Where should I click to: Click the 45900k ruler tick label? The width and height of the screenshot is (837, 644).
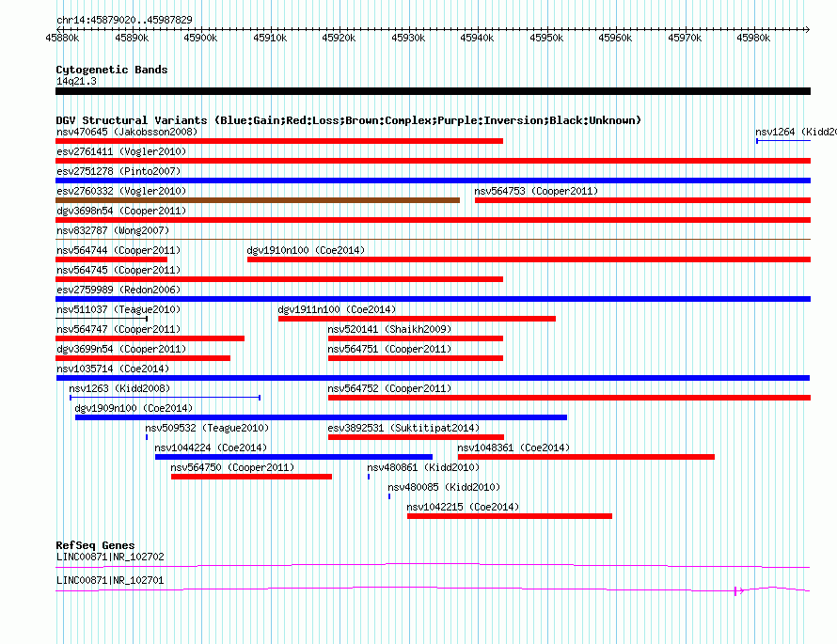200,38
